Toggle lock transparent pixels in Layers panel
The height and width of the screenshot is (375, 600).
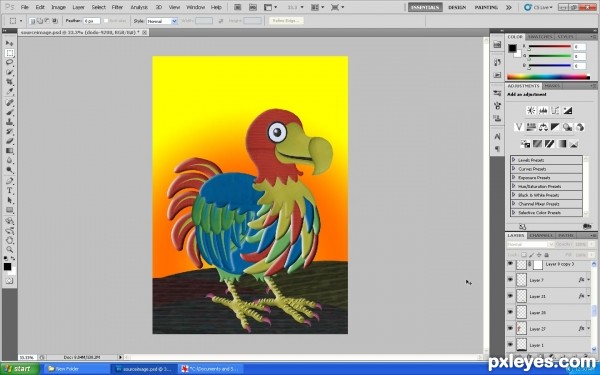click(524, 255)
